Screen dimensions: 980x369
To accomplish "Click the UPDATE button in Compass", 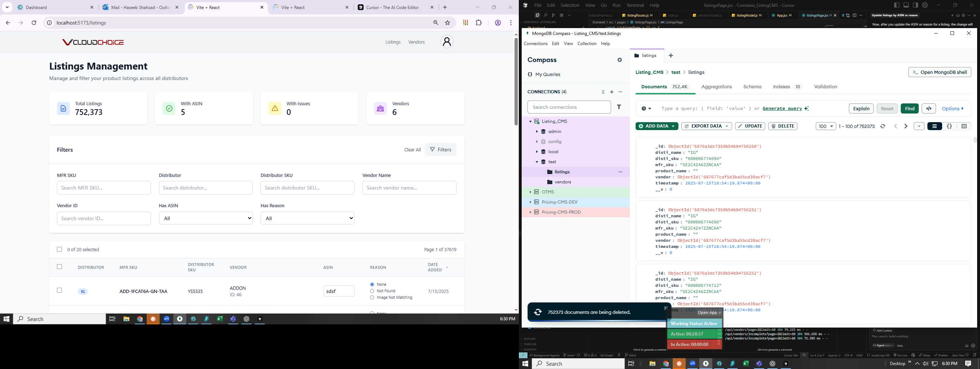I will tap(750, 126).
